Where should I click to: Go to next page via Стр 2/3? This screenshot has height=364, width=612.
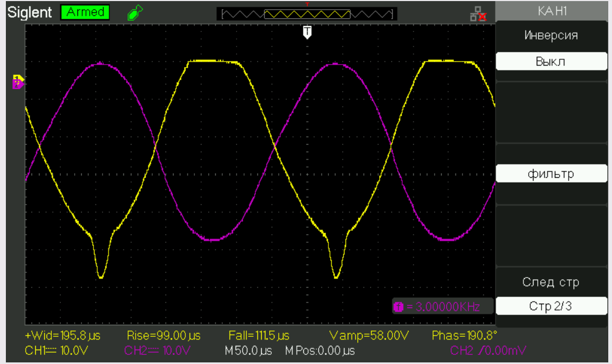coord(551,306)
